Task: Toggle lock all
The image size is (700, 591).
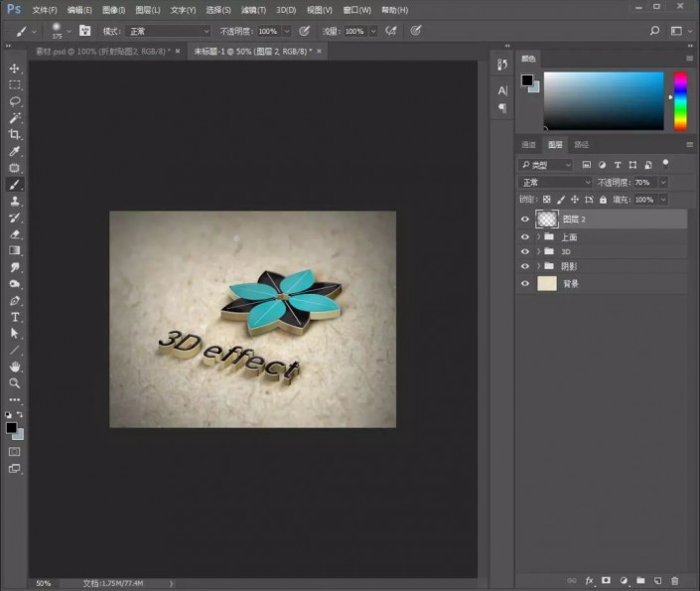Action: click(x=603, y=200)
